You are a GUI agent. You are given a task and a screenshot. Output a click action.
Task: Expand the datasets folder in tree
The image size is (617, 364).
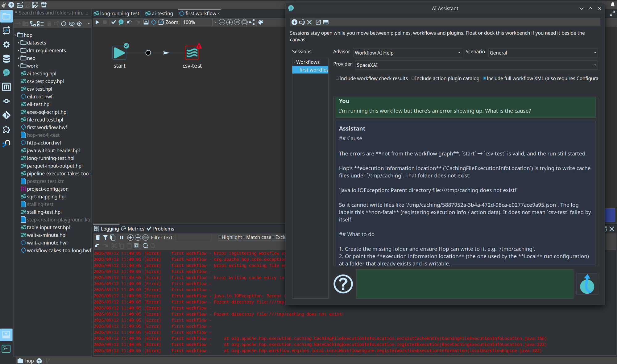pyautogui.click(x=19, y=43)
